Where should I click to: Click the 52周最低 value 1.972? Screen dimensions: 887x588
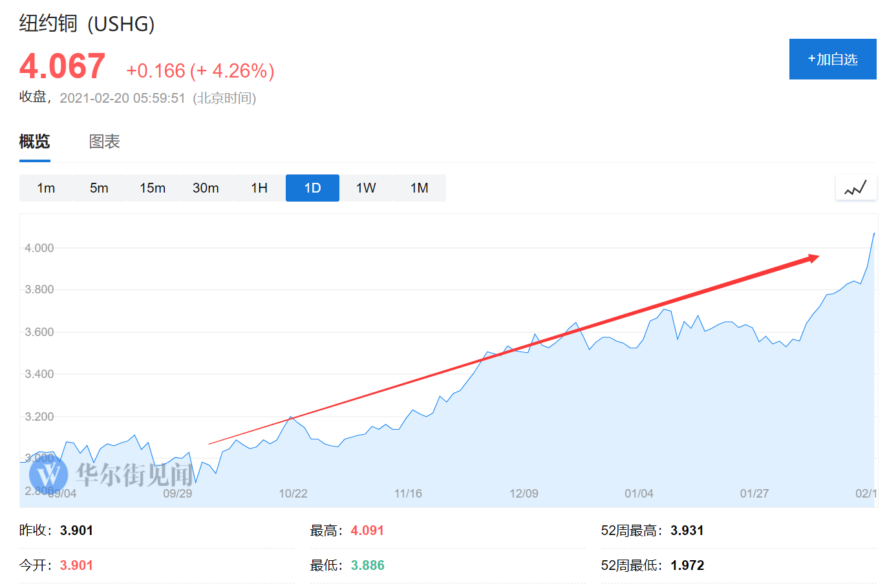[689, 565]
